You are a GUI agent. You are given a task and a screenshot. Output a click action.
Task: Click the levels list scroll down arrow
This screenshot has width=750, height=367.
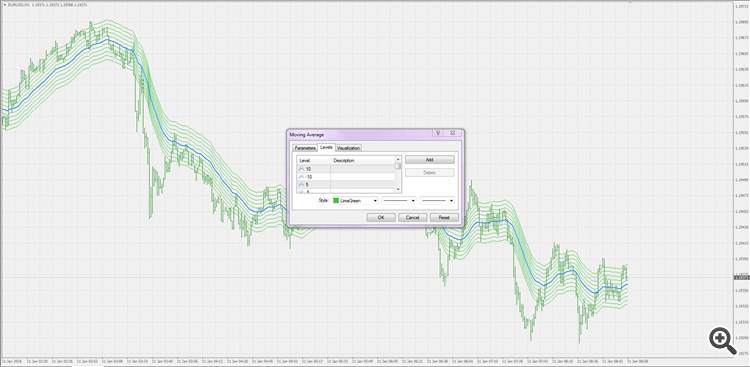pos(398,190)
